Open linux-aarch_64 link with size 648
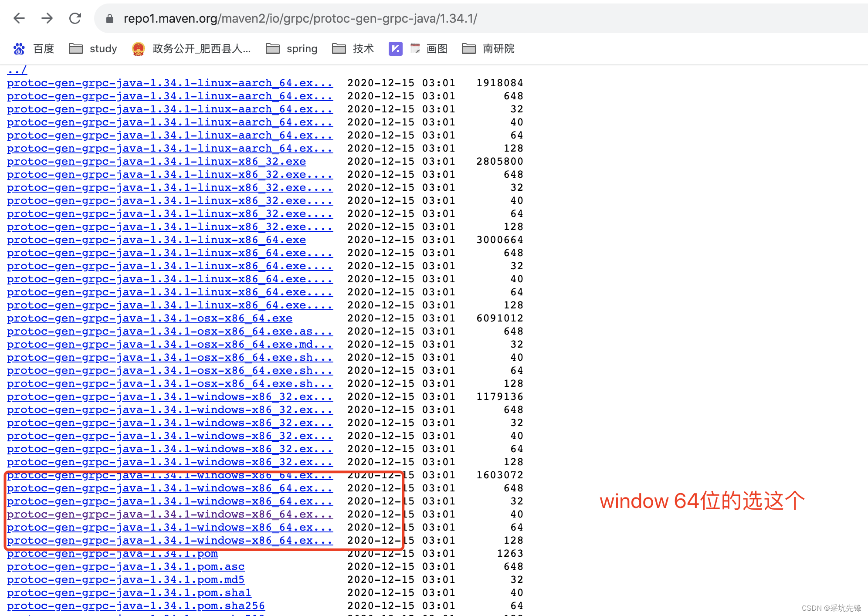Image resolution: width=868 pixels, height=616 pixels. [170, 96]
